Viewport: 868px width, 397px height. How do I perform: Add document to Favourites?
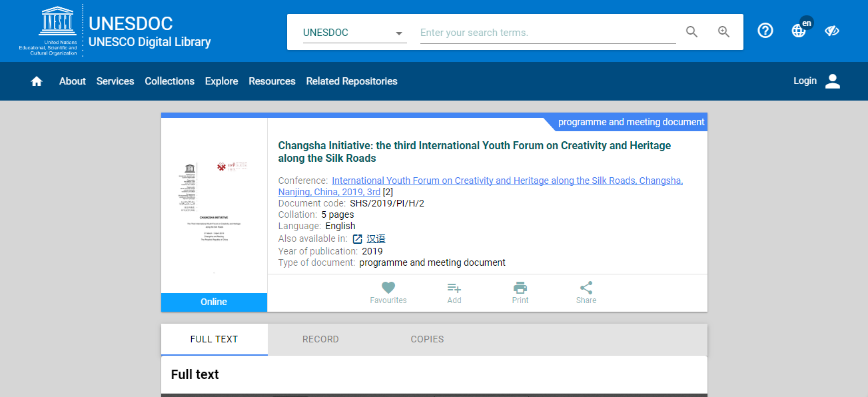pos(388,293)
